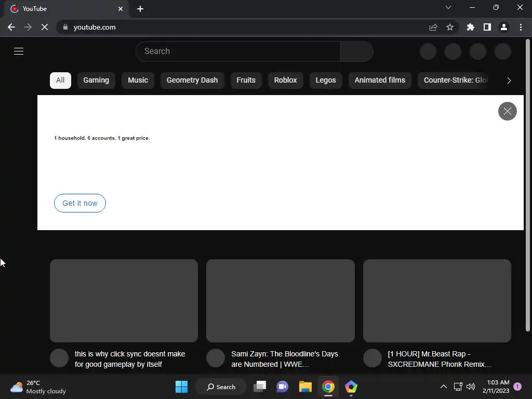
Task: Open the Windows Start menu
Action: point(181,387)
